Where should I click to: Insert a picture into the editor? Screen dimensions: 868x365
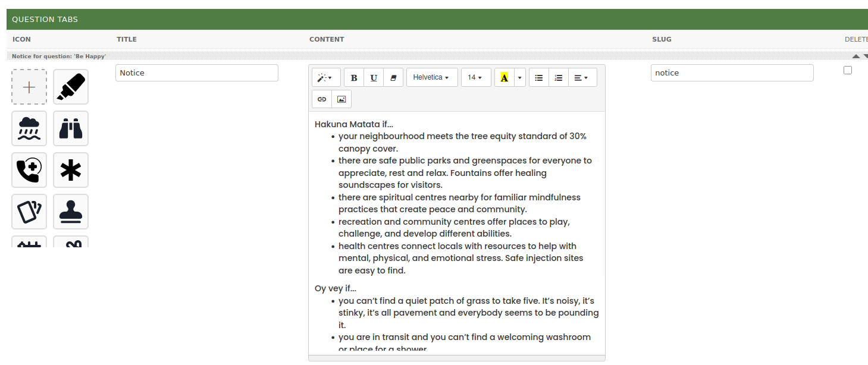341,99
